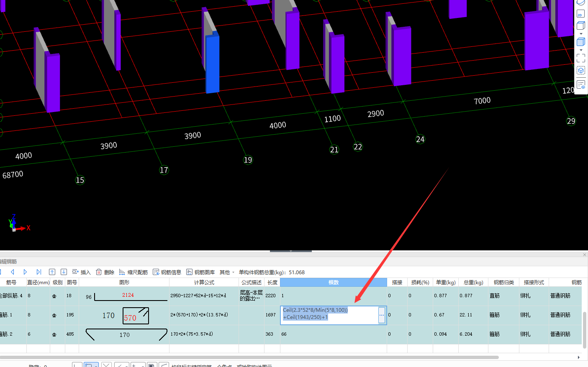Select the 170 × 570 stirrup diagram
This screenshot has width=588, height=367.
click(124, 315)
